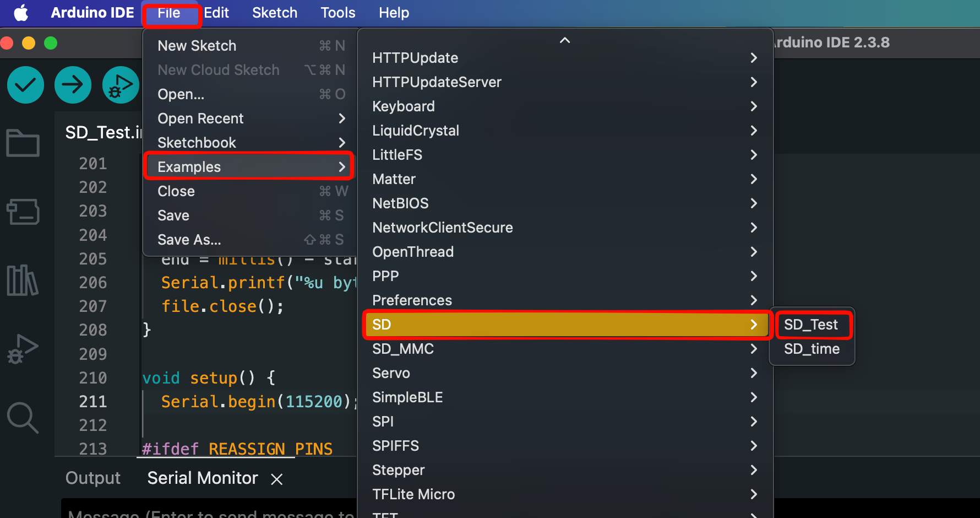
Task: Close the Serial Monitor tab
Action: point(277,479)
